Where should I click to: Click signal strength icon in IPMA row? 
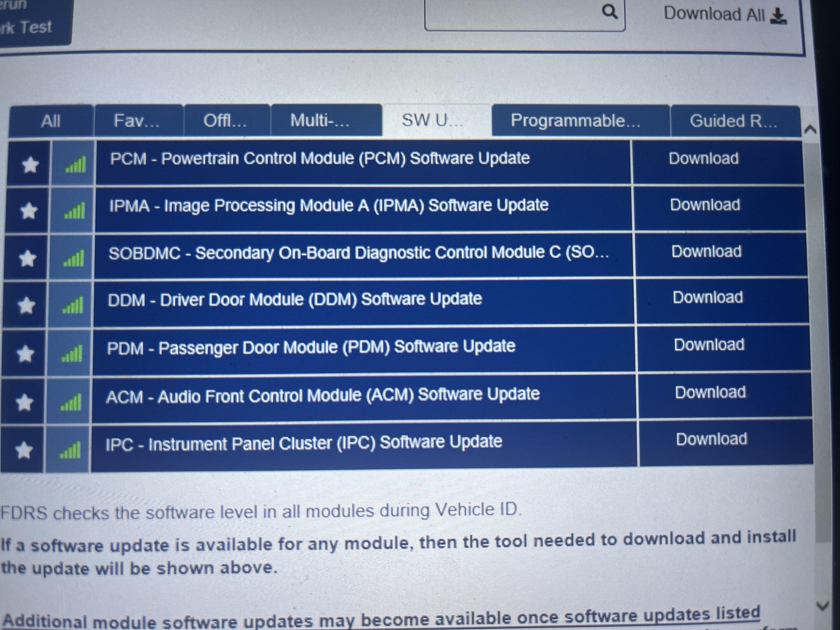coord(74,211)
